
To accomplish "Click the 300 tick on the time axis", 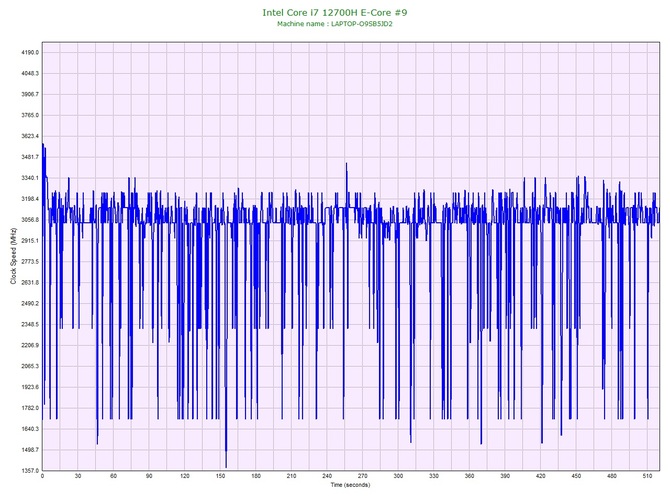I will [x=398, y=476].
